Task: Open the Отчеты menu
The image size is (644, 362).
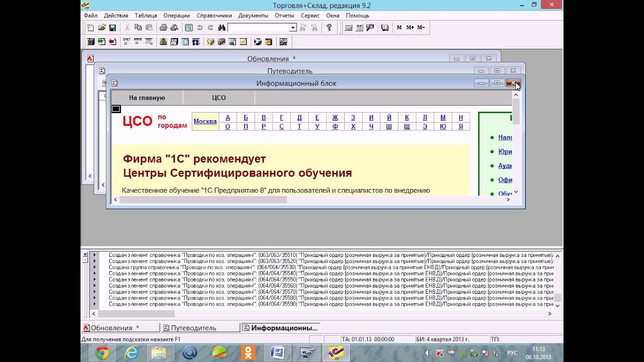Action: [x=284, y=16]
